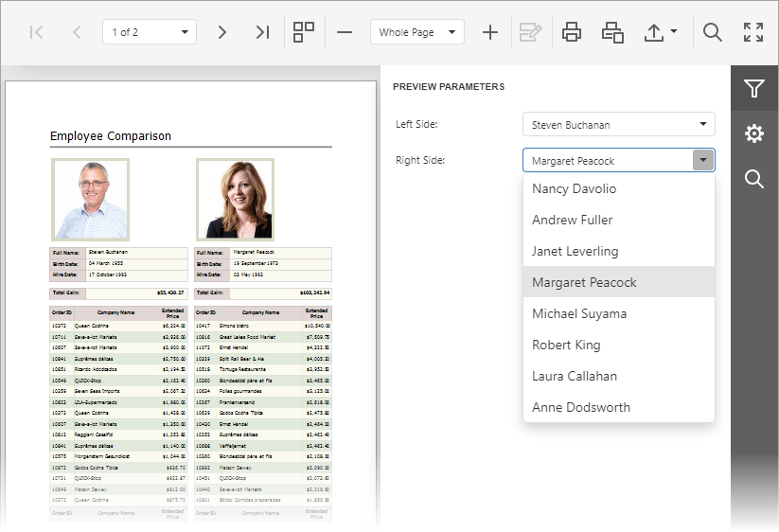Zoom out the report preview
Image resolution: width=779 pixels, height=532 pixels.
(x=345, y=32)
